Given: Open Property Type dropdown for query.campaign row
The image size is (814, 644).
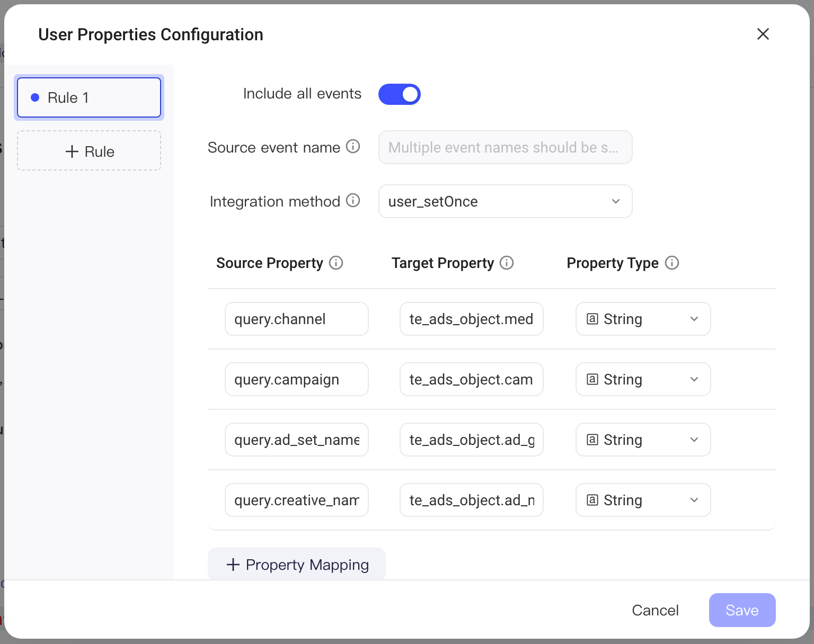Looking at the screenshot, I should point(643,379).
